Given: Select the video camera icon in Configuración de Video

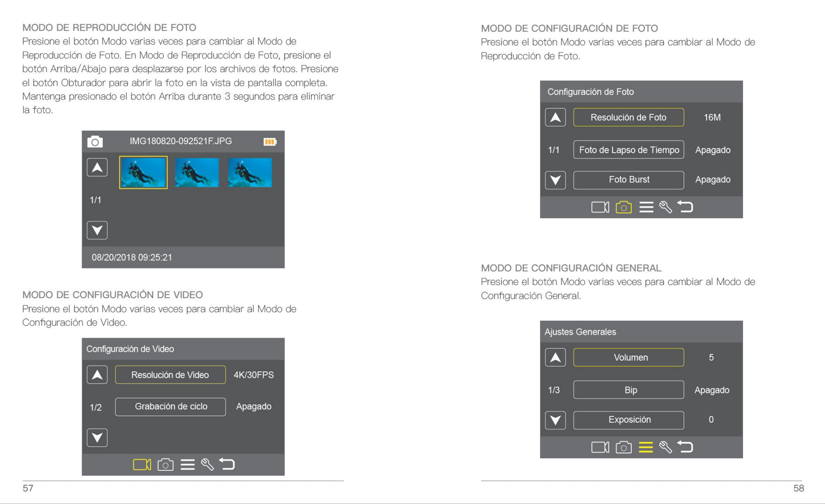Looking at the screenshot, I should pyautogui.click(x=142, y=465).
